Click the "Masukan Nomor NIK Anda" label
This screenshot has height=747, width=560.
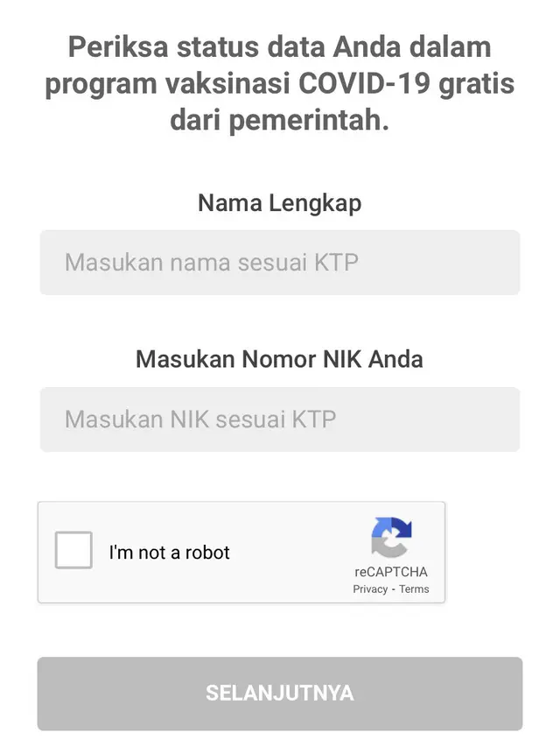[278, 358]
